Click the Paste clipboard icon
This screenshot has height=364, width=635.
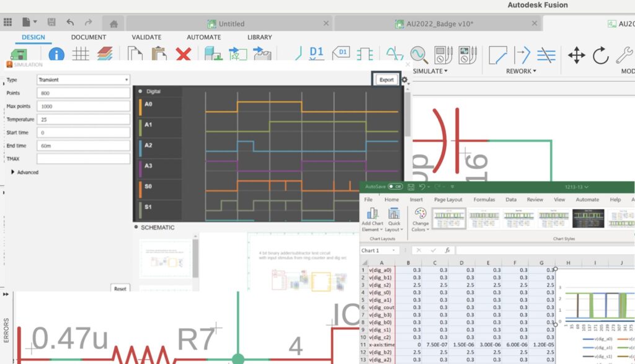click(159, 53)
